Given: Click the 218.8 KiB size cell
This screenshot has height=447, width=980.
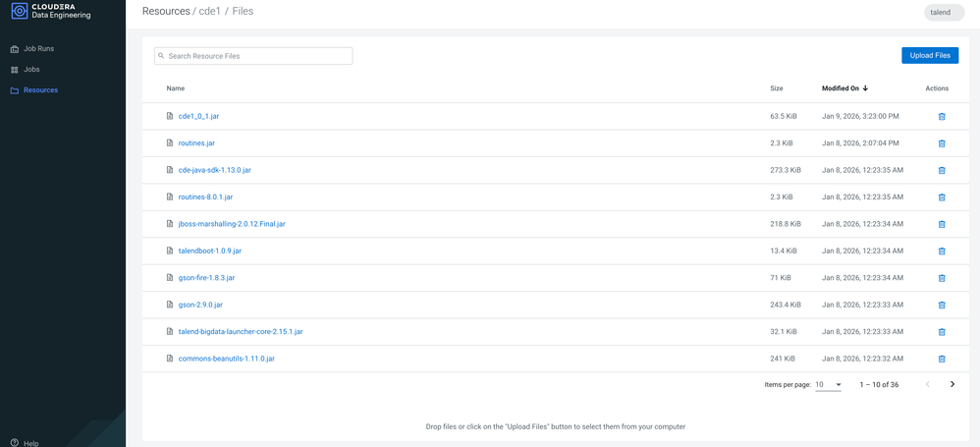Looking at the screenshot, I should 785,224.
